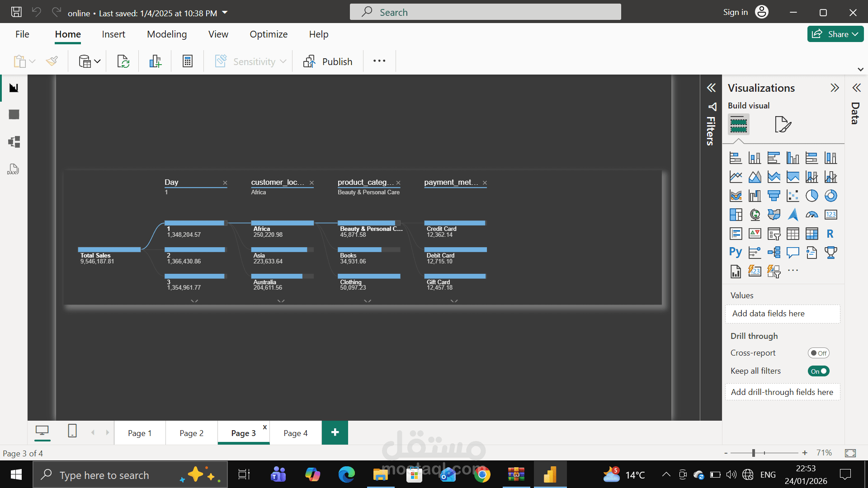Switch to Page 4 tab
Image resolution: width=868 pixels, height=488 pixels.
click(x=295, y=433)
